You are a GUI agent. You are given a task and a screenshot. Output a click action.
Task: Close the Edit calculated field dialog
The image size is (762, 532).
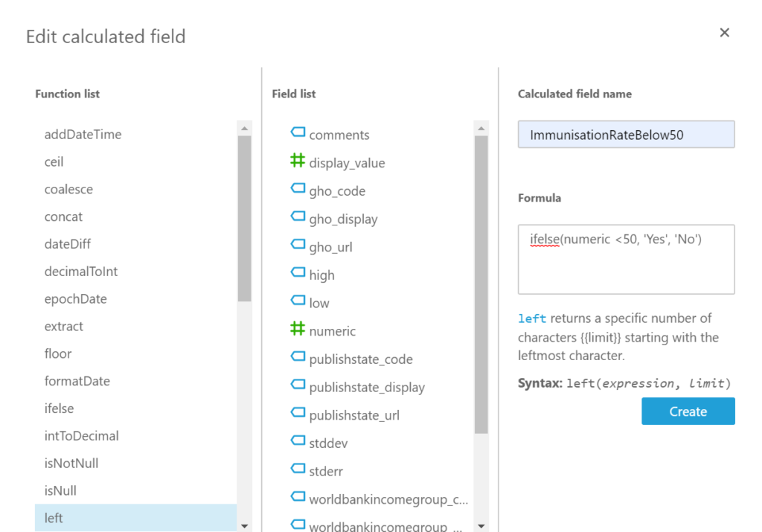click(x=725, y=33)
